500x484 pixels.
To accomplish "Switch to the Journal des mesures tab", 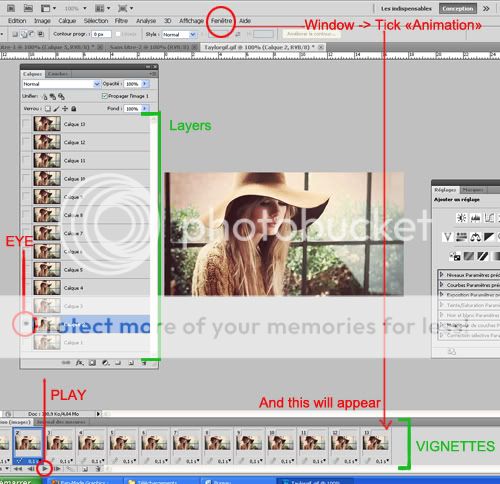I will [61, 422].
